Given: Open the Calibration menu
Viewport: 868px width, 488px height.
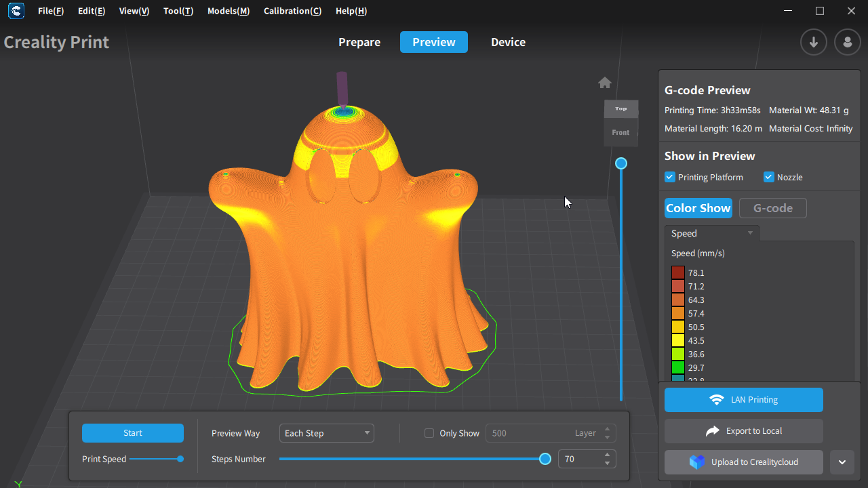Looking at the screenshot, I should [292, 11].
